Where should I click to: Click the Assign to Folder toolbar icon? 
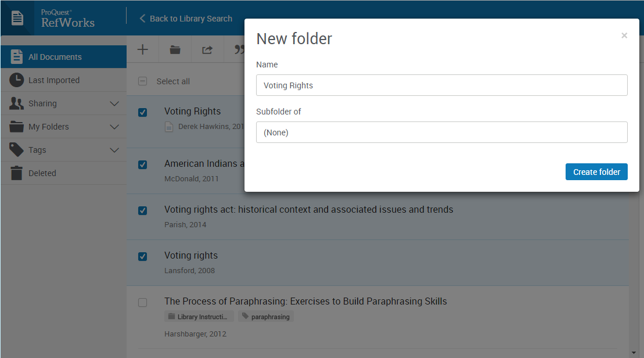[x=175, y=49]
